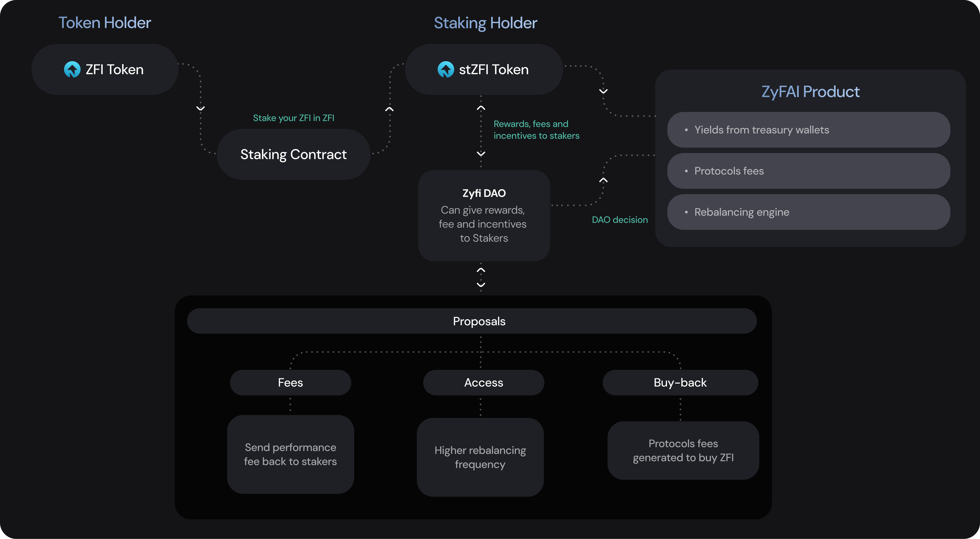Select the Fees proposal category
The height and width of the screenshot is (539, 980).
click(290, 382)
